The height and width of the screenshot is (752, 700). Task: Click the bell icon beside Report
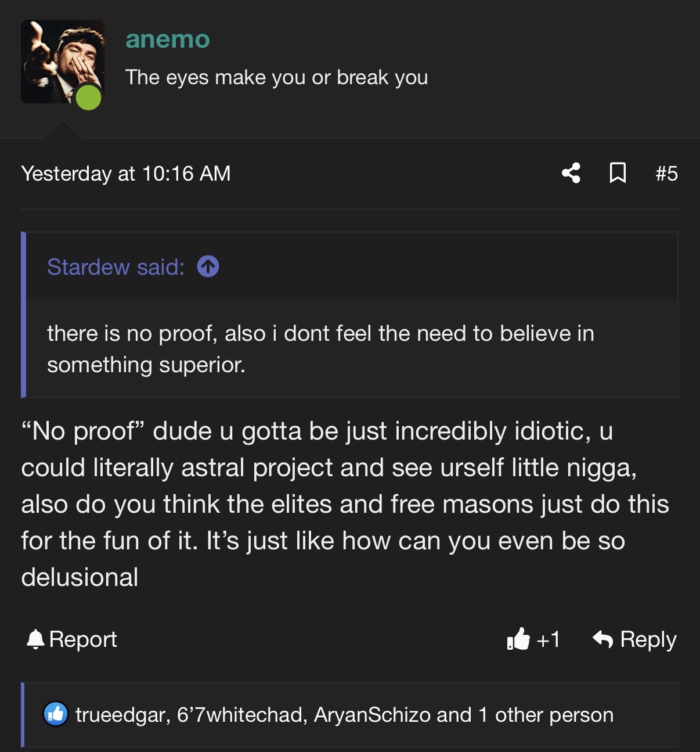tap(35, 639)
